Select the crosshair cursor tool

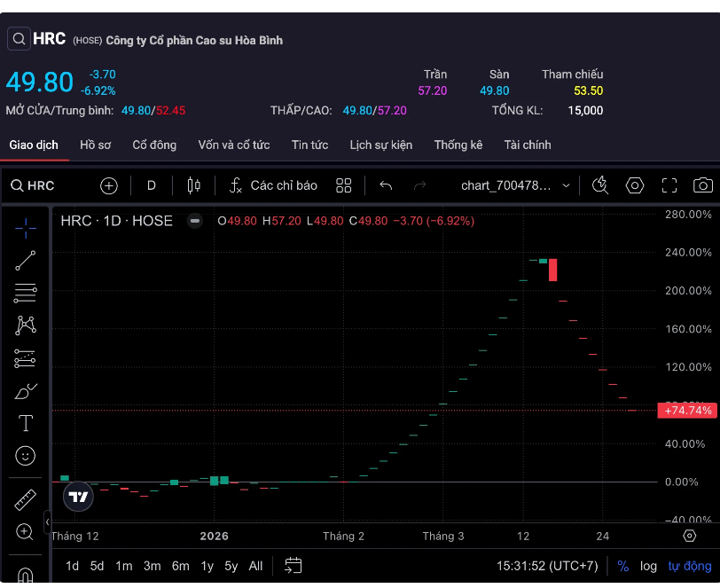(26, 228)
